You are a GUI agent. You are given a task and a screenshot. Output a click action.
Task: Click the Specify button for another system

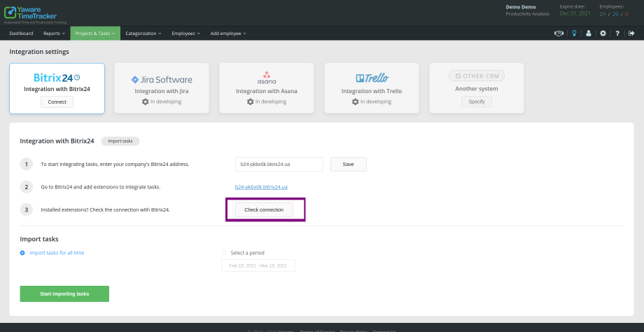click(x=477, y=102)
